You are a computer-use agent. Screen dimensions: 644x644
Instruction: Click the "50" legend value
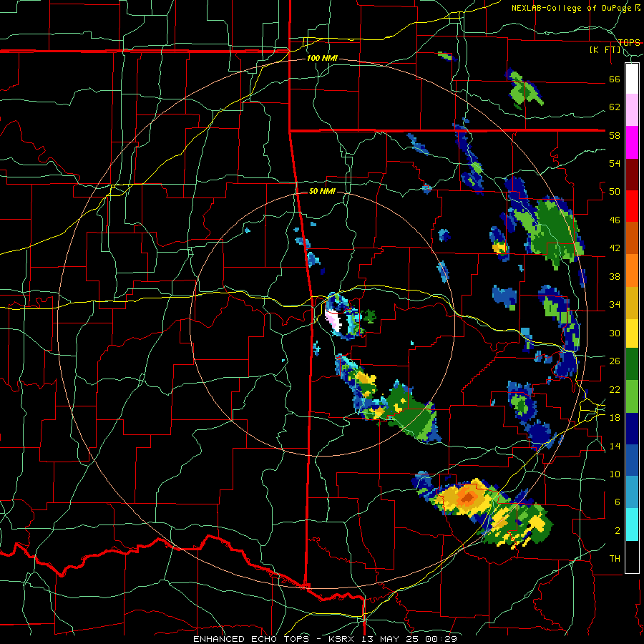pos(615,192)
